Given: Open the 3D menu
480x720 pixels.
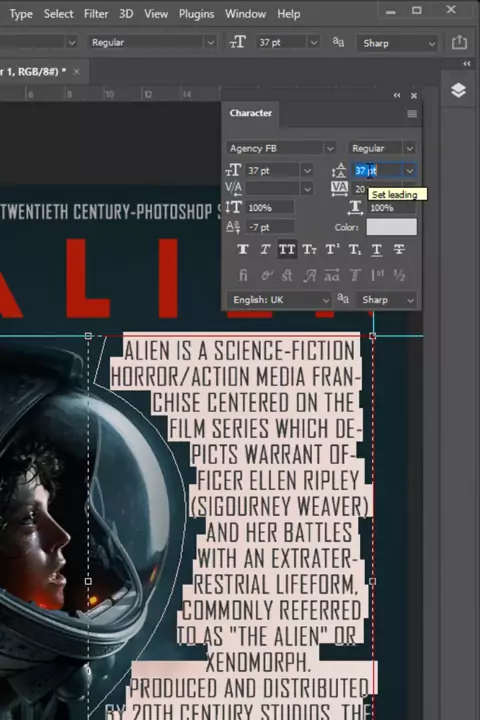Looking at the screenshot, I should click(x=126, y=14).
